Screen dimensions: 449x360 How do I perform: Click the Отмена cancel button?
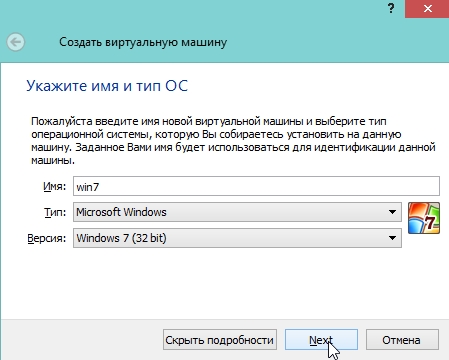402,340
